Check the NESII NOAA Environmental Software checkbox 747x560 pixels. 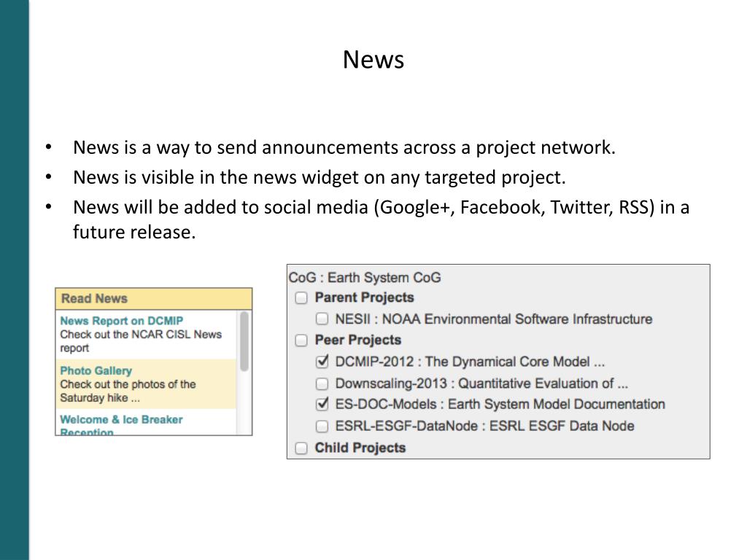322,319
